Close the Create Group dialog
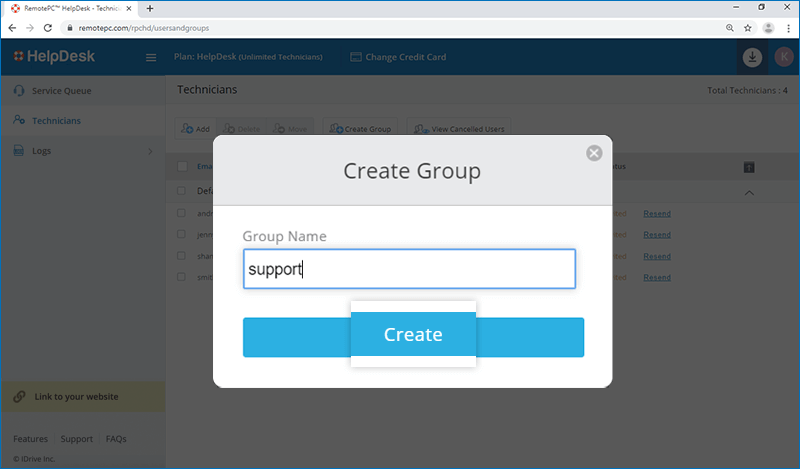800x469 pixels. 594,153
